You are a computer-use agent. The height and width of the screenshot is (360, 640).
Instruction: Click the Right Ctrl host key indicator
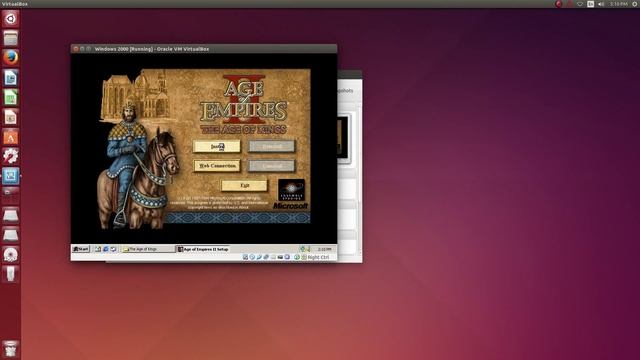318,257
